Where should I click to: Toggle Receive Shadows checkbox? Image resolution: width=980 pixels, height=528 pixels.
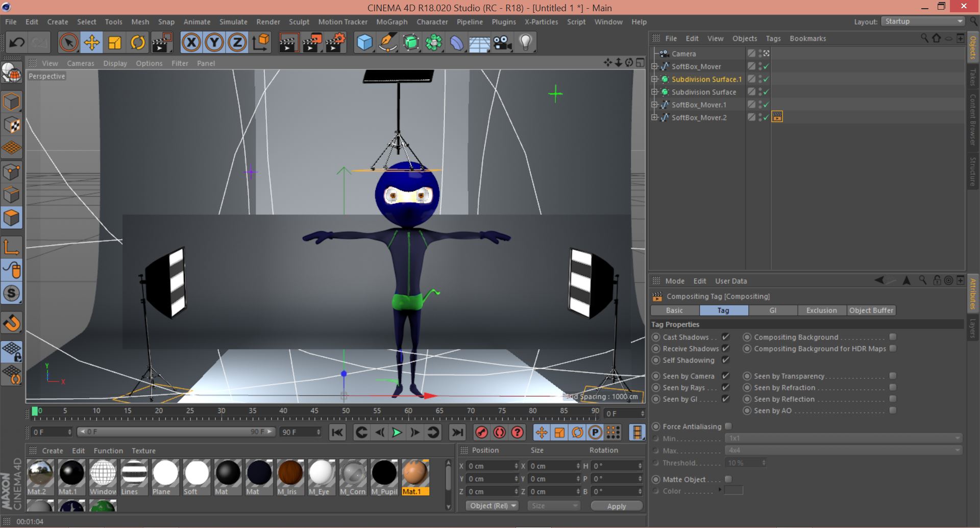(725, 348)
